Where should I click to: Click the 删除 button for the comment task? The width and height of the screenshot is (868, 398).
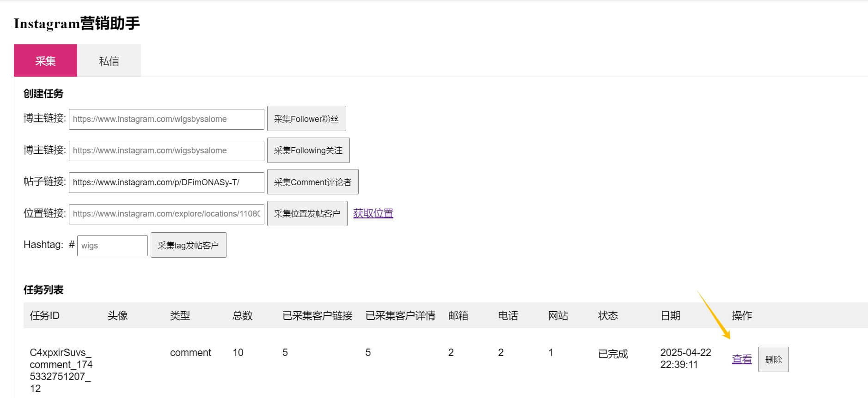point(774,359)
